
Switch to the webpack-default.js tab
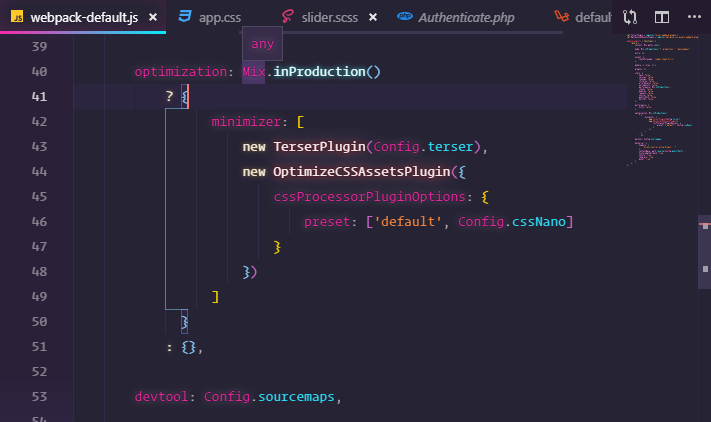point(83,17)
